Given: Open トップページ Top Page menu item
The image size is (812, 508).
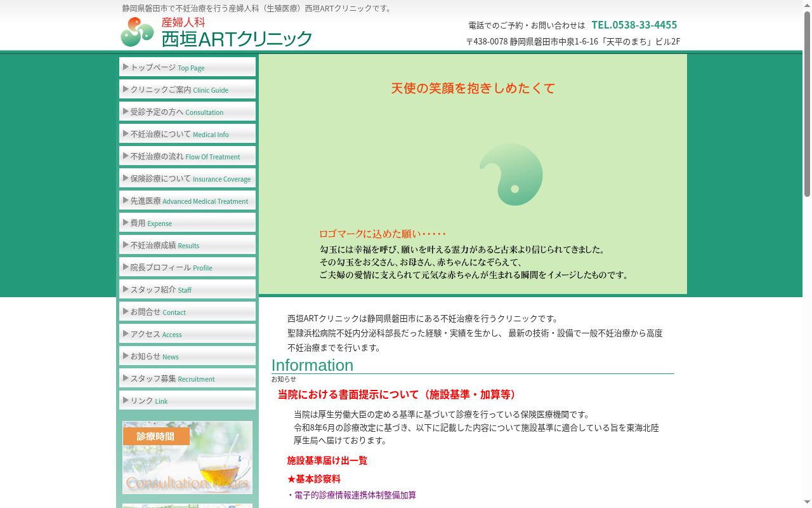Looking at the screenshot, I should pos(187,67).
